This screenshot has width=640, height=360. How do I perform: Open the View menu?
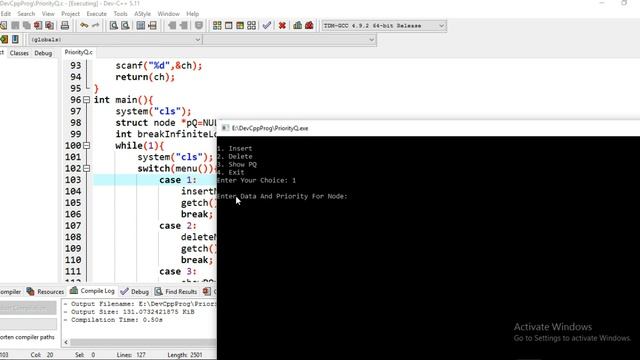click(48, 14)
